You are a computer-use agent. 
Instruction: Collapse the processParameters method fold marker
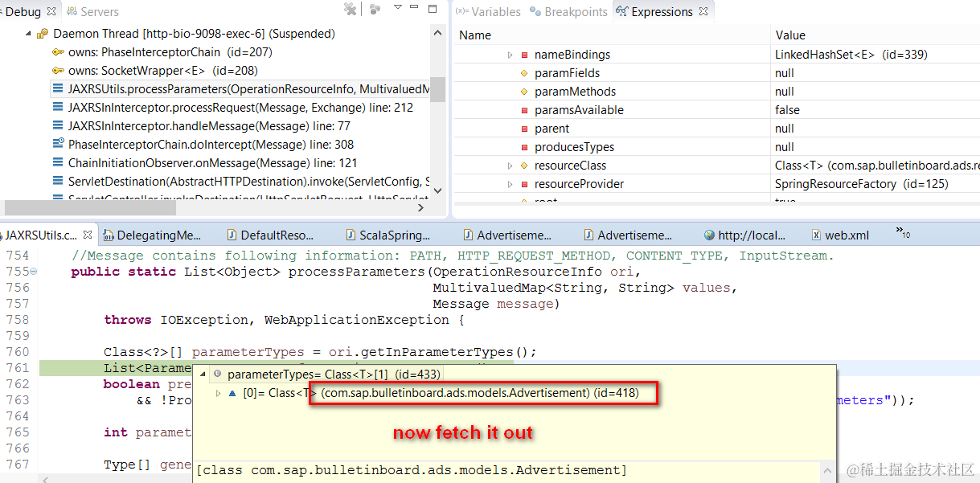[x=34, y=272]
